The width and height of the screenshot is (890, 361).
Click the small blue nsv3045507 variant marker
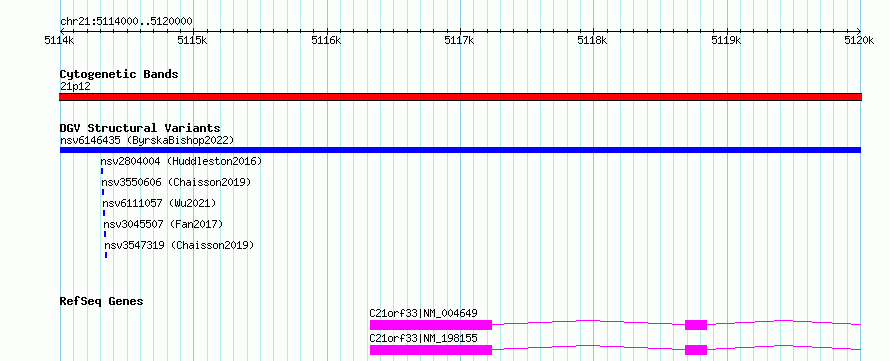(x=105, y=234)
